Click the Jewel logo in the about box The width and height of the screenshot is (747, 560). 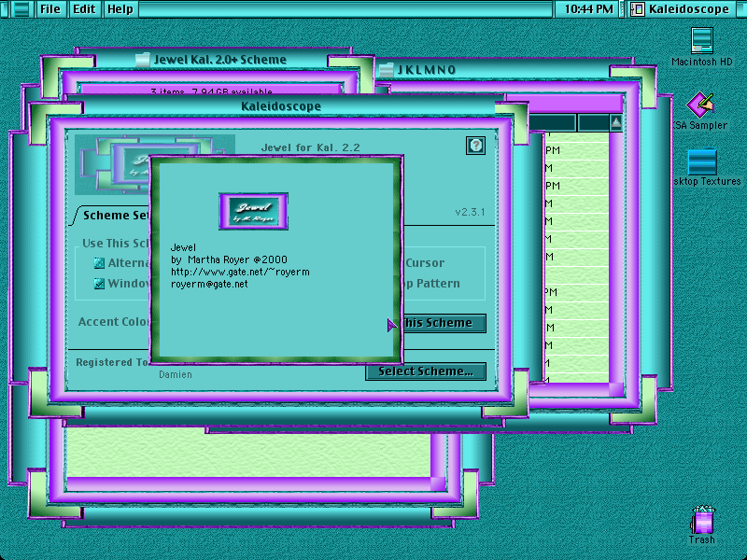point(253,212)
